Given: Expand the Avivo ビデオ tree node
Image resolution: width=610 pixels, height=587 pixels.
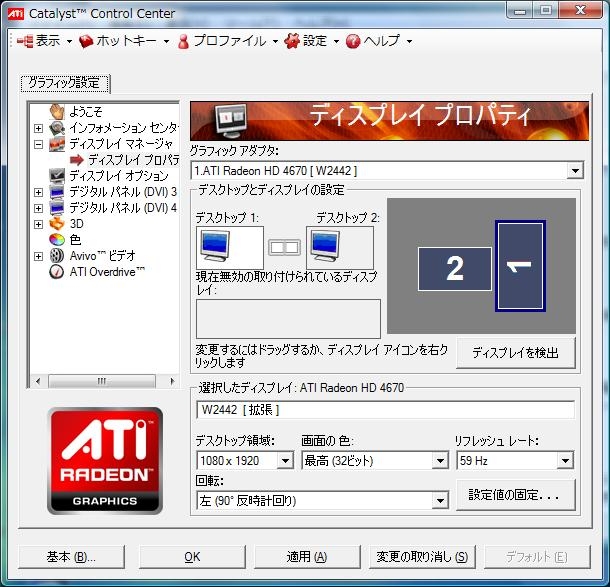Looking at the screenshot, I should [38, 256].
